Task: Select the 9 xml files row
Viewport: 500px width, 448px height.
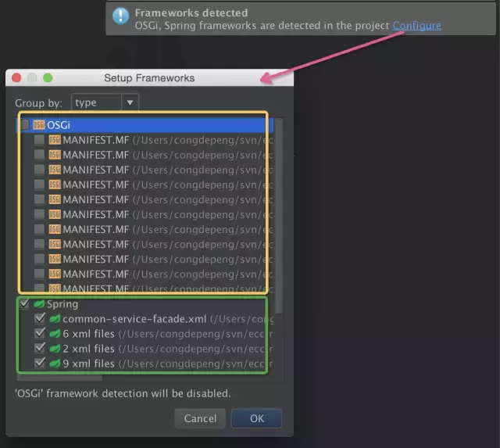Action: coord(145,364)
